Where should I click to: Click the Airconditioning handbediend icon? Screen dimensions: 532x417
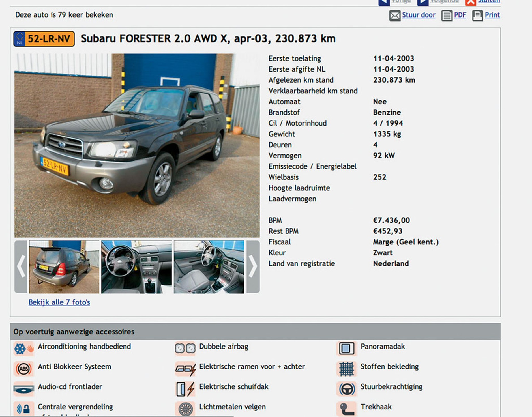point(24,349)
